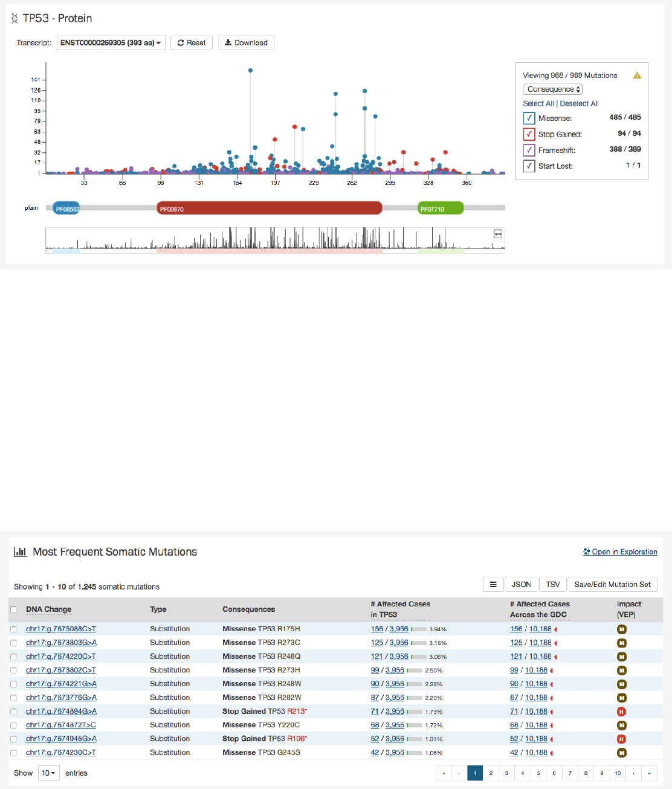Click the impact M badge for R175H row

pos(621,629)
